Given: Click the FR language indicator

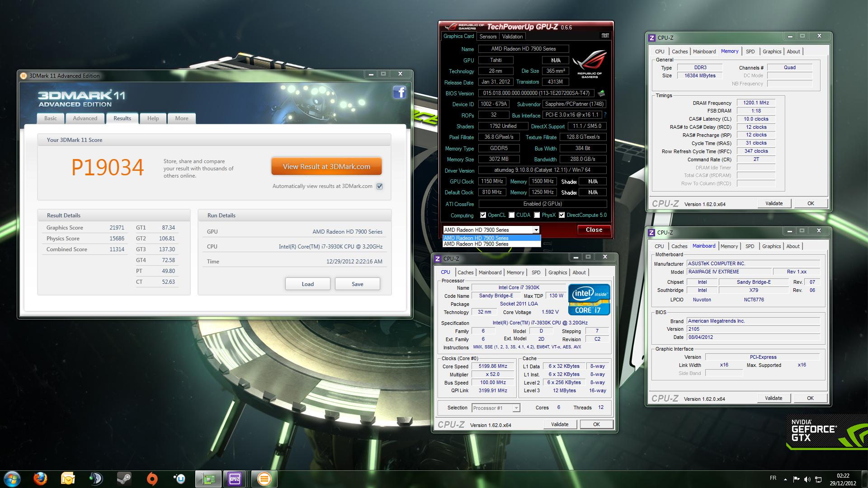Looking at the screenshot, I should point(773,478).
